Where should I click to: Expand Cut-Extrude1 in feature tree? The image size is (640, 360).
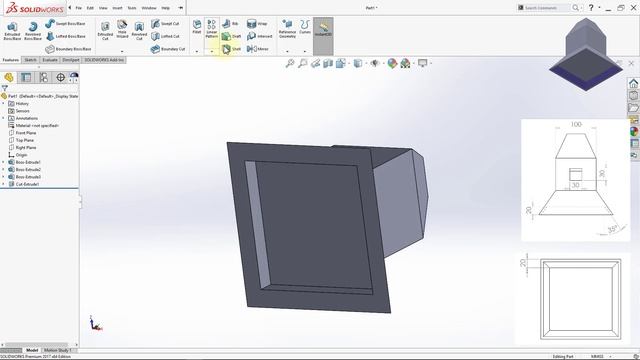(4, 184)
